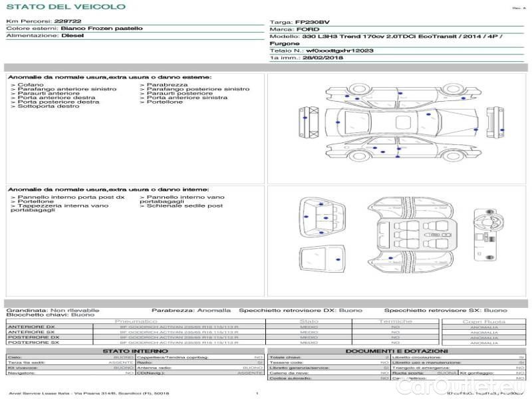Select the POSTERIORE SX tyre row
The image size is (532, 399).
click(x=222, y=342)
